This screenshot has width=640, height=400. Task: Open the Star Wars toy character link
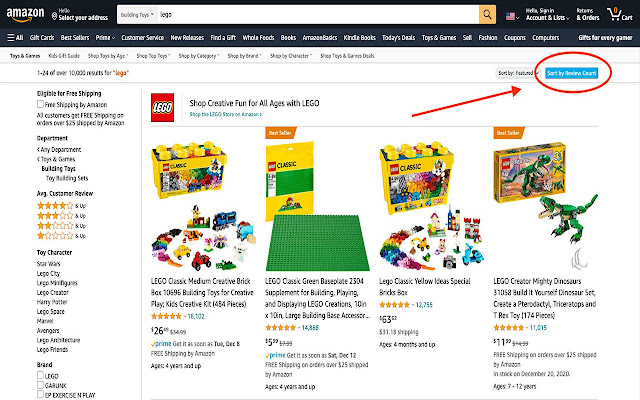coord(49,264)
